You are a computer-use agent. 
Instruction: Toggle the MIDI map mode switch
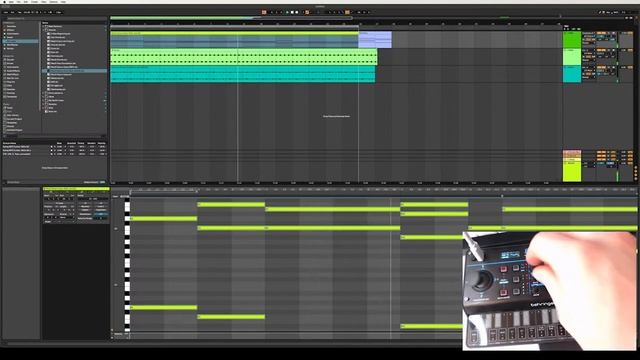[616, 12]
